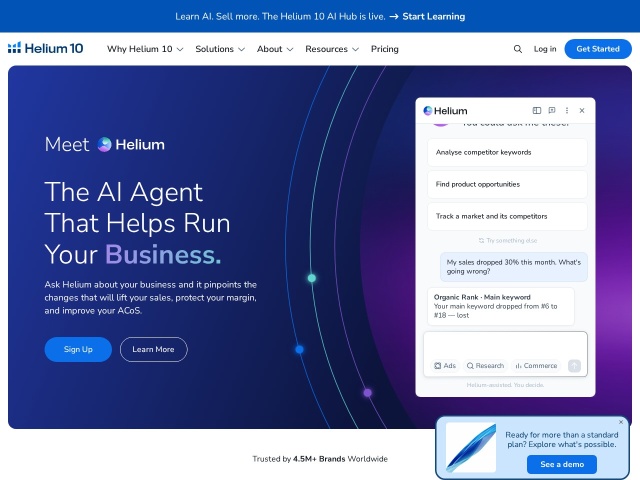640x480 pixels.
Task: Dismiss the demo promo popup
Action: pyautogui.click(x=621, y=422)
